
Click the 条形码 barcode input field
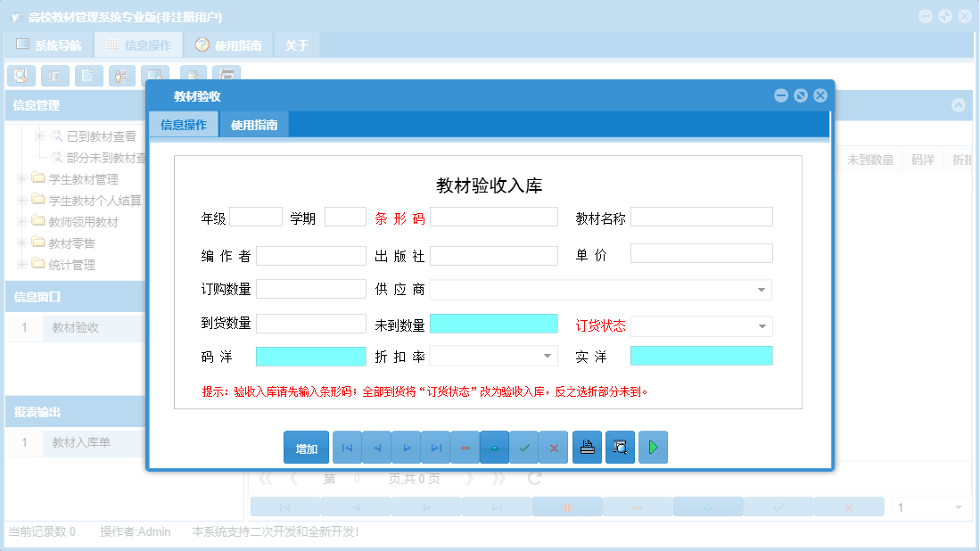[493, 216]
